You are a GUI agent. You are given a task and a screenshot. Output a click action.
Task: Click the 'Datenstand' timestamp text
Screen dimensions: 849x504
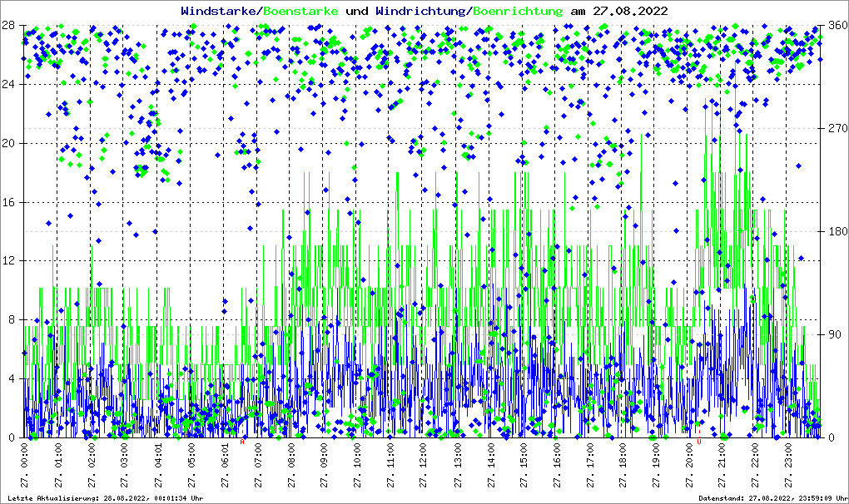click(x=770, y=497)
